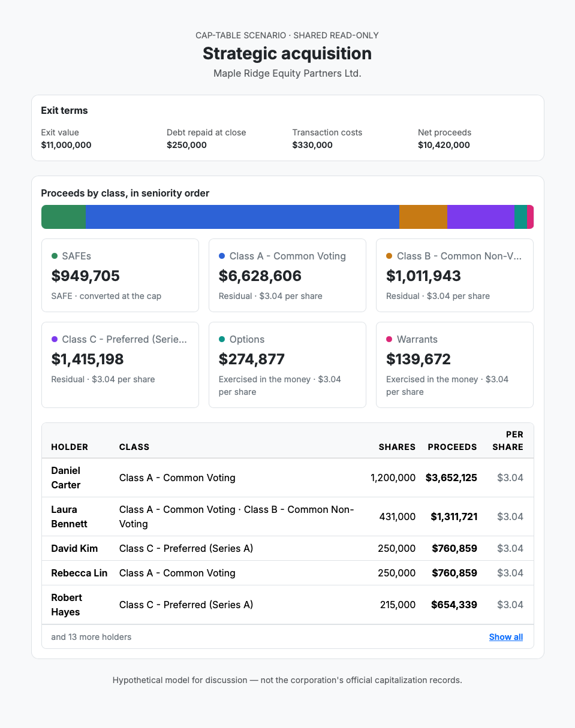This screenshot has width=575, height=728.
Task: Click the blue Class A legend dot
Action: (222, 256)
